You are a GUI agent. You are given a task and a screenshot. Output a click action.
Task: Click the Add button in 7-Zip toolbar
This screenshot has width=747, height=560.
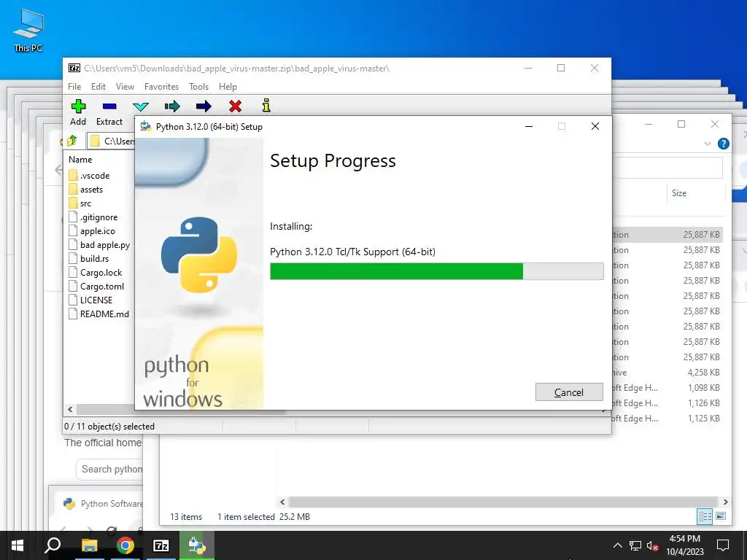(x=78, y=112)
